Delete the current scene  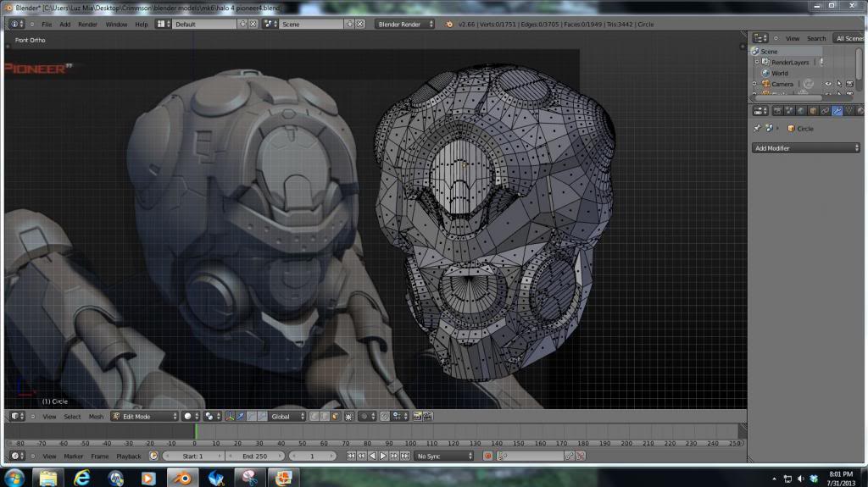(x=359, y=25)
